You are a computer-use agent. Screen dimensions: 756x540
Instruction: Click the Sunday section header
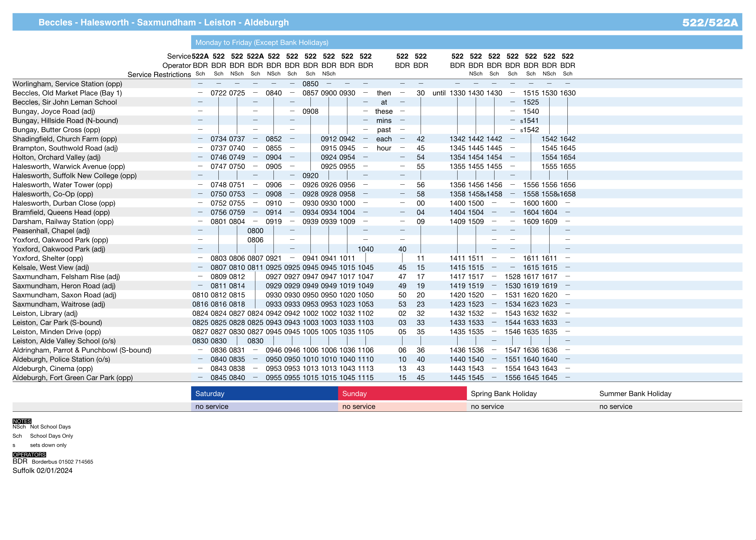point(402,393)
